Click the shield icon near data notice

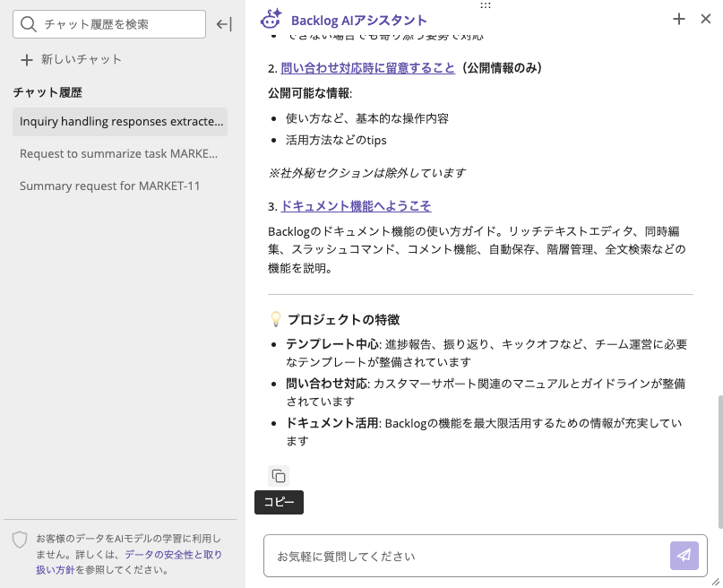point(20,539)
